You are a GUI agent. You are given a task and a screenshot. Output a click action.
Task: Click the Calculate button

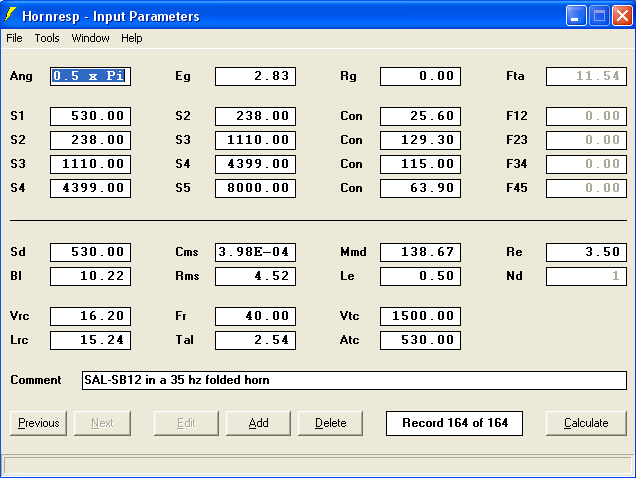click(x=586, y=423)
